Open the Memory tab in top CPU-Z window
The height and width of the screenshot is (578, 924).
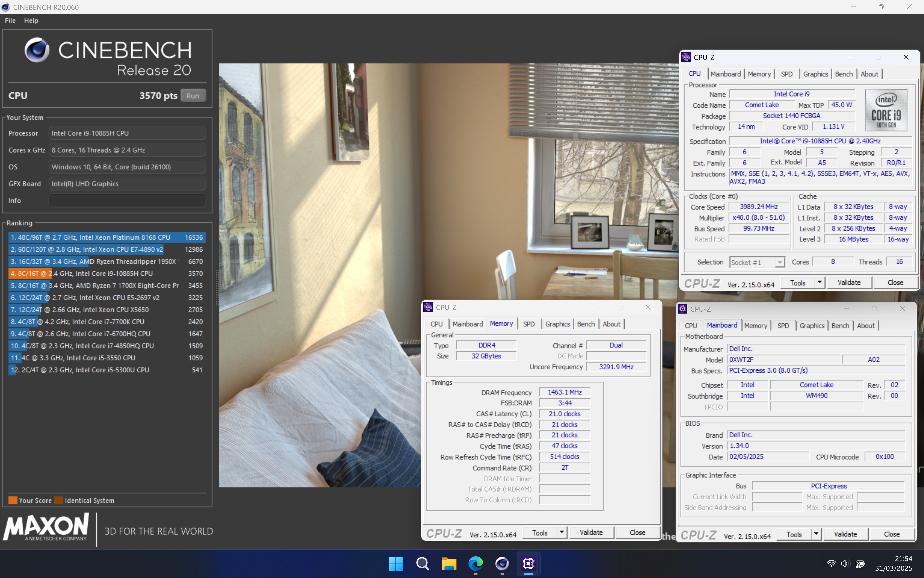[x=759, y=74]
